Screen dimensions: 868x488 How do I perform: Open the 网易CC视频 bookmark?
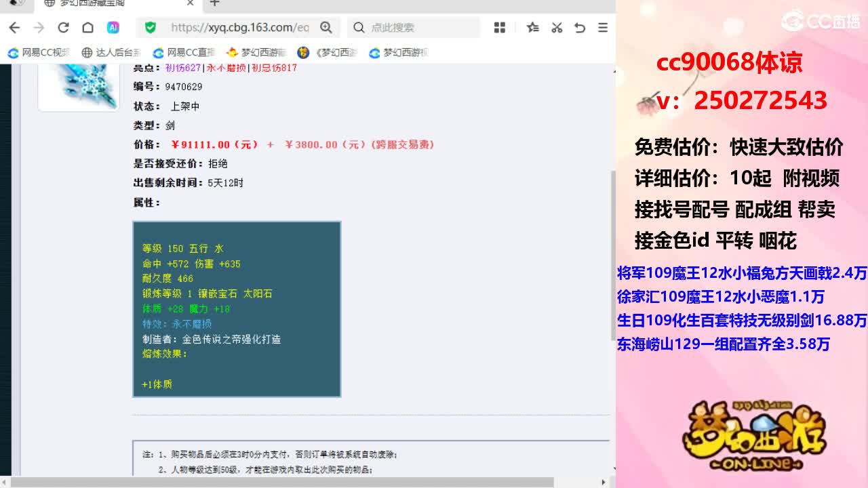39,52
